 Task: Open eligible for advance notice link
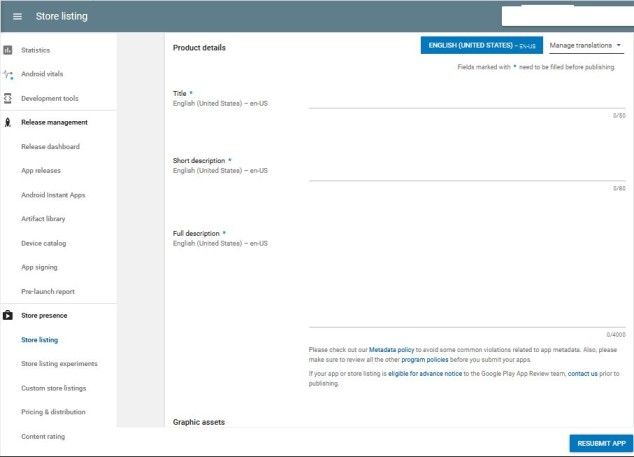[x=425, y=374]
